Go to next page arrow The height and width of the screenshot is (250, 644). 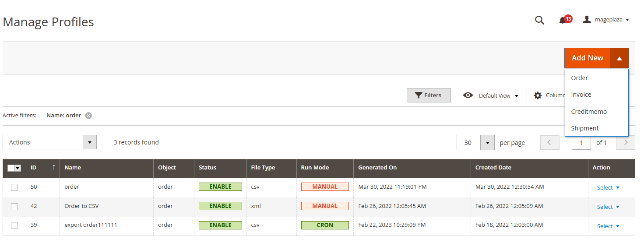coord(626,142)
